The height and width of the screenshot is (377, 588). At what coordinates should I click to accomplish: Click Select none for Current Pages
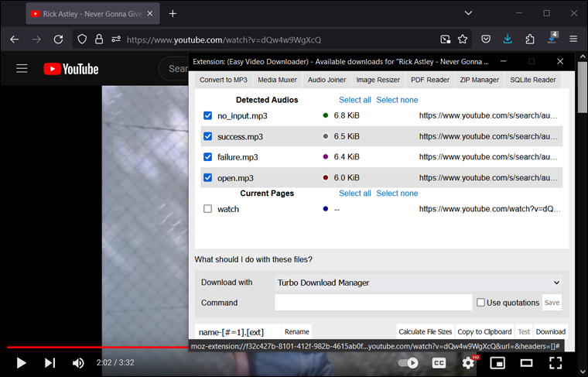coord(397,194)
